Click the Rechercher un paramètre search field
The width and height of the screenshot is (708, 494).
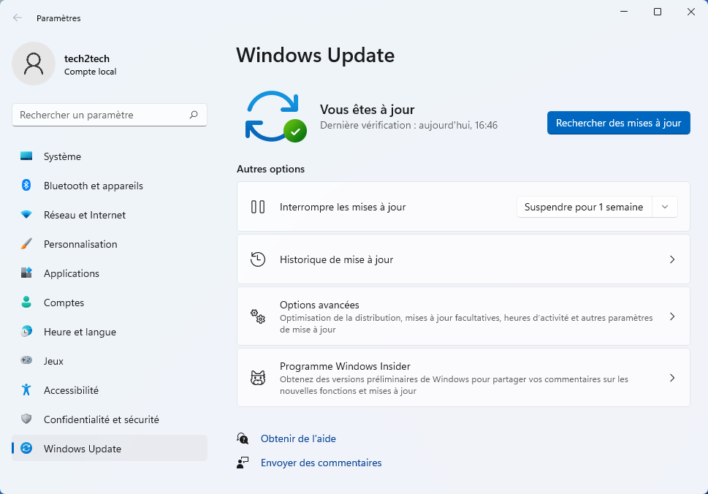pos(100,115)
